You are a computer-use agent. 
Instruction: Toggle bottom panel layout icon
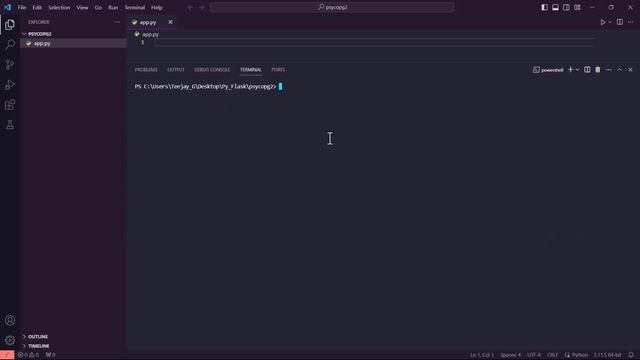[556, 7]
